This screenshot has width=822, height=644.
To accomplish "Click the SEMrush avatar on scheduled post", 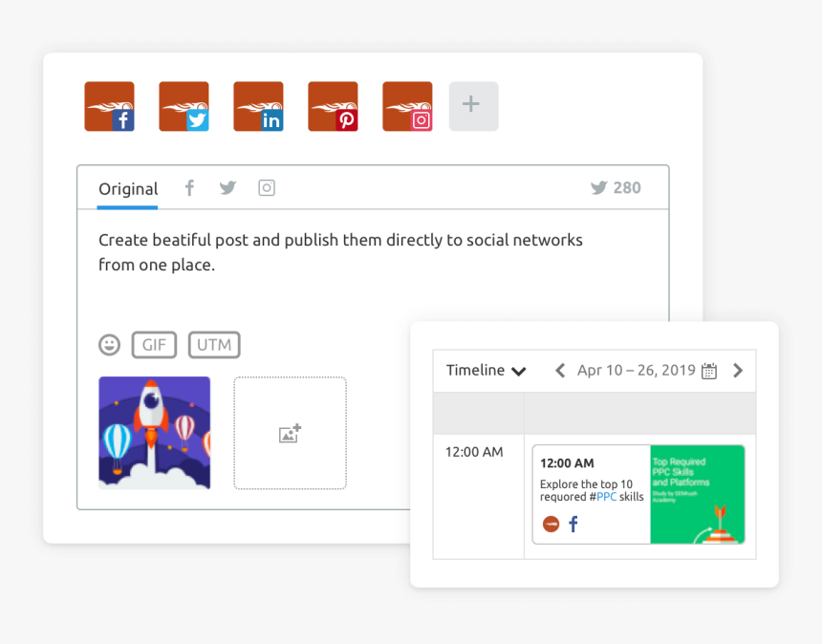I will coord(551,524).
